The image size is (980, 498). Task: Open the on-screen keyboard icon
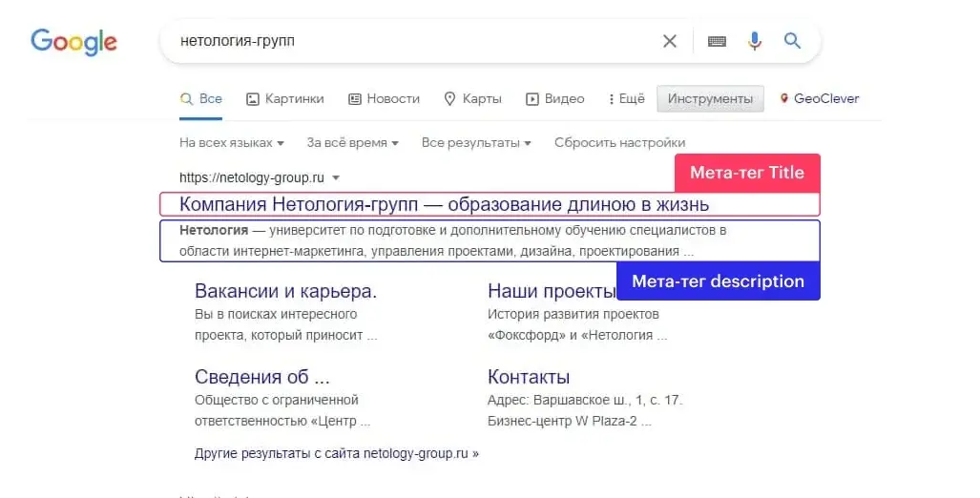coord(717,41)
